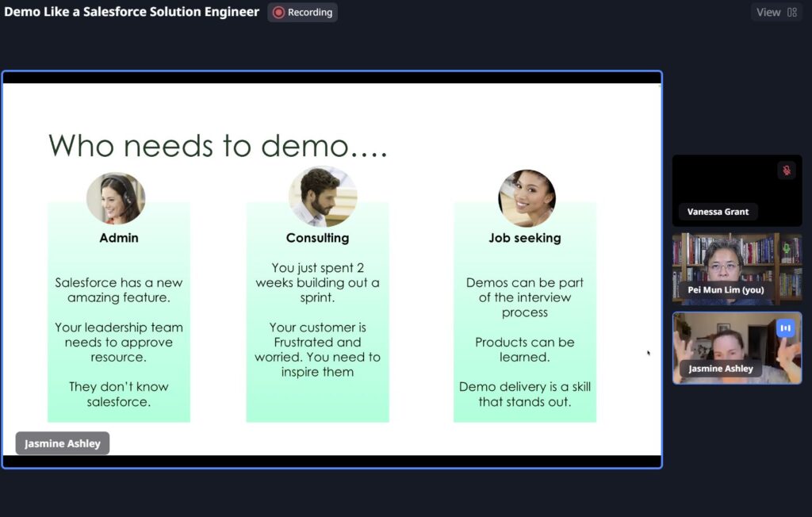Click the grid layout icon beside View
This screenshot has width=812, height=517.
(792, 13)
